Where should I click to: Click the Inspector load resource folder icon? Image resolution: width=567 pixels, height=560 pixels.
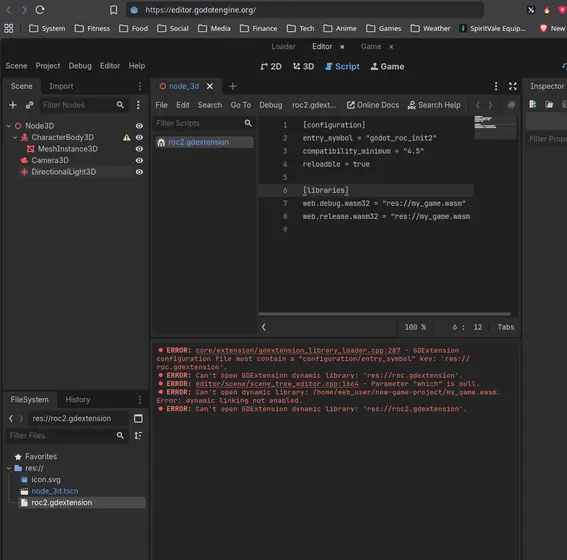point(549,104)
